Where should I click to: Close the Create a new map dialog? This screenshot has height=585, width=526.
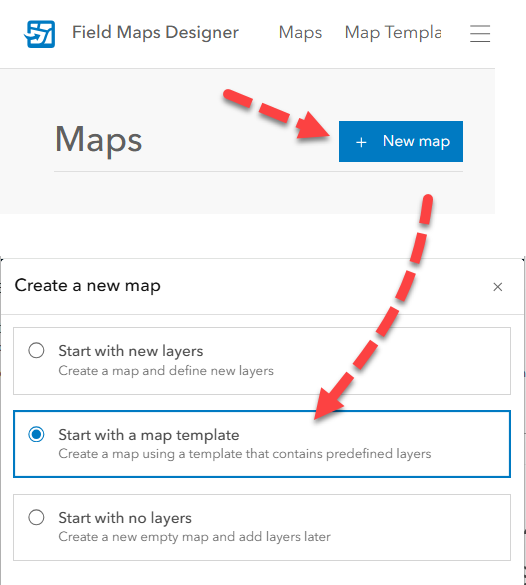pos(498,287)
